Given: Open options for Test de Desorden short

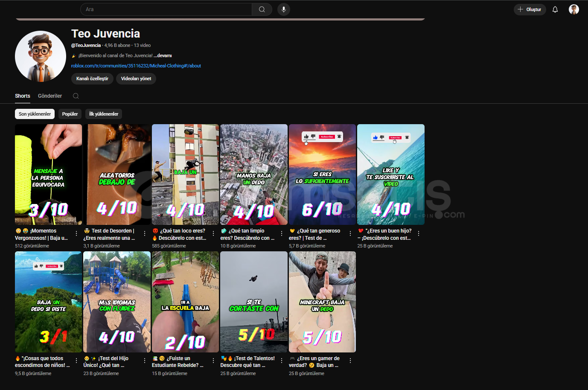Looking at the screenshot, I should pos(145,233).
